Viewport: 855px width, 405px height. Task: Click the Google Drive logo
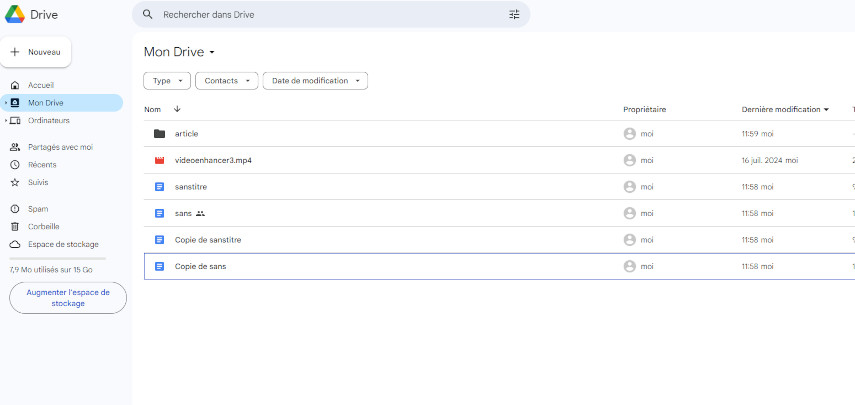15,14
